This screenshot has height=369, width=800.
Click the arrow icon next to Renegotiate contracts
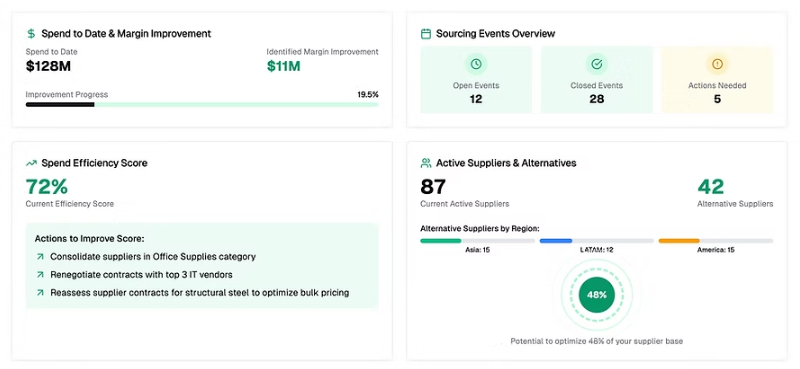coord(40,275)
